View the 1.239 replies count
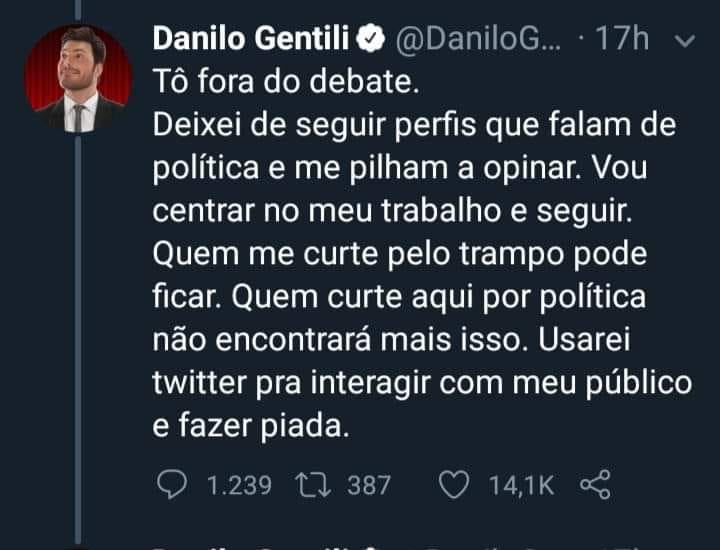 239,485
